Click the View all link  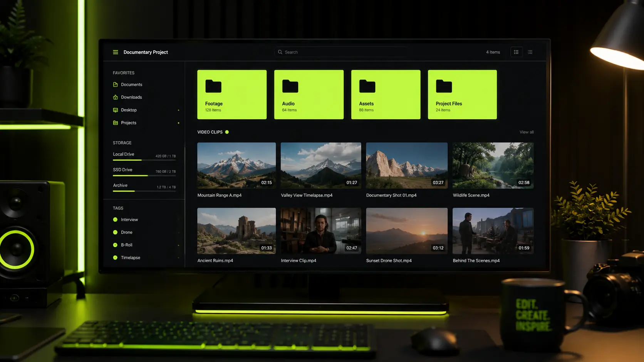[x=527, y=132]
